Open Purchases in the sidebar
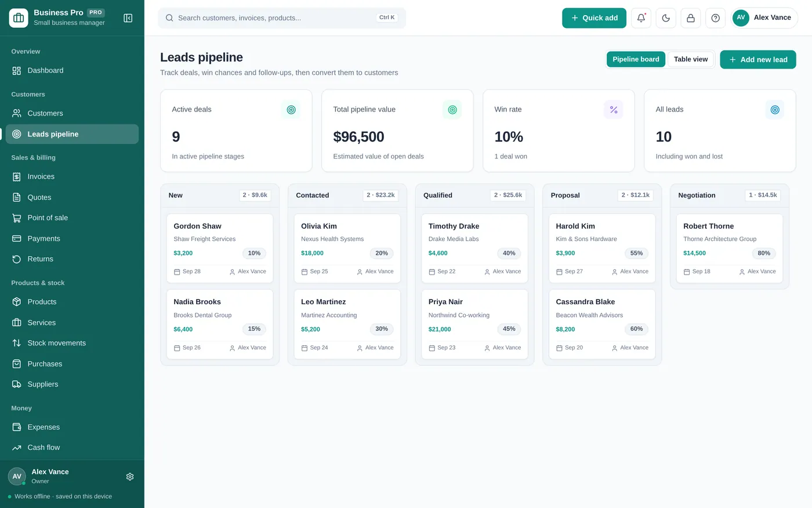 point(72,364)
